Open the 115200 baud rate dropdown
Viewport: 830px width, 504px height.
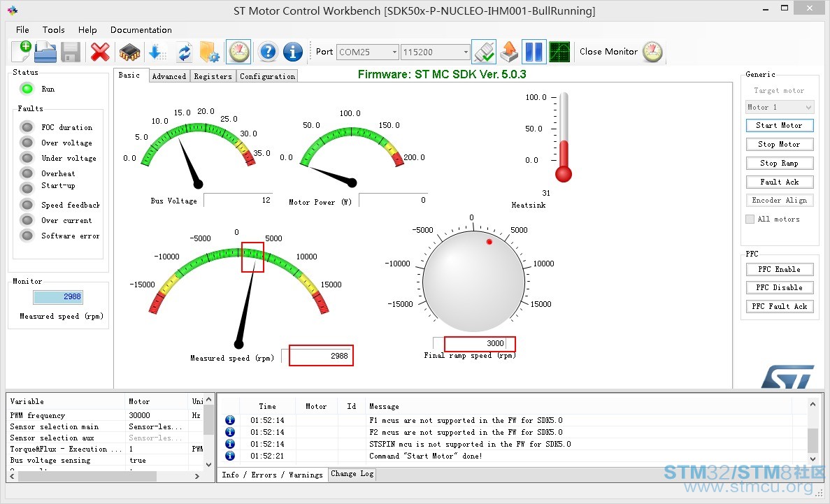click(x=435, y=52)
